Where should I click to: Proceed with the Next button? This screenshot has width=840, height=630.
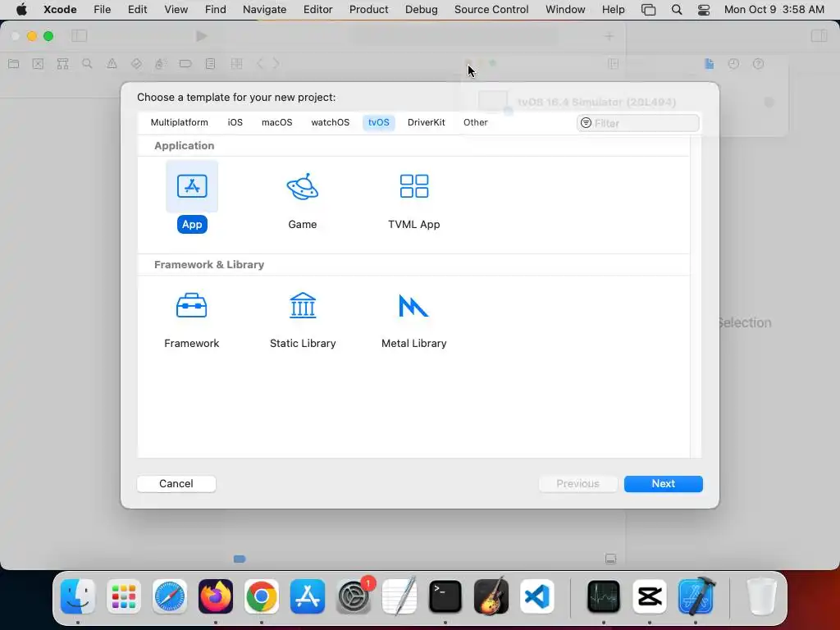[663, 484]
